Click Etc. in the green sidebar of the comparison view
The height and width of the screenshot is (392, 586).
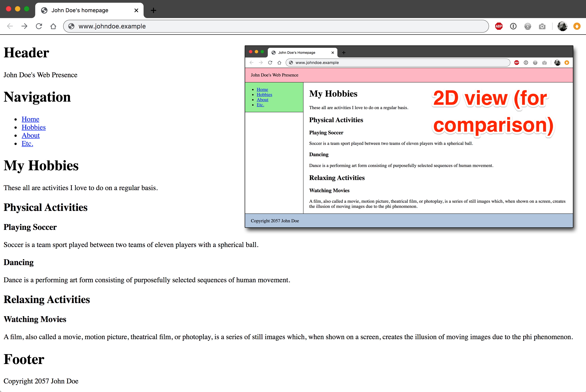260,105
